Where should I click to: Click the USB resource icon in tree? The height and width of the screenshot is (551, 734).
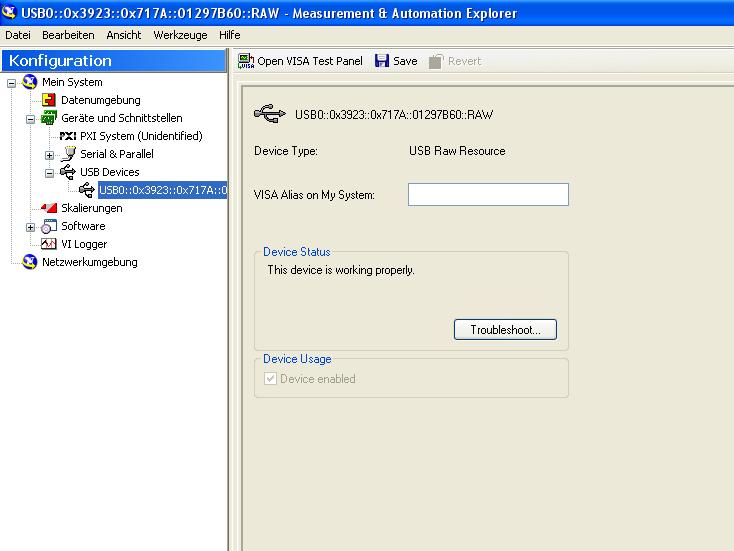coord(87,190)
